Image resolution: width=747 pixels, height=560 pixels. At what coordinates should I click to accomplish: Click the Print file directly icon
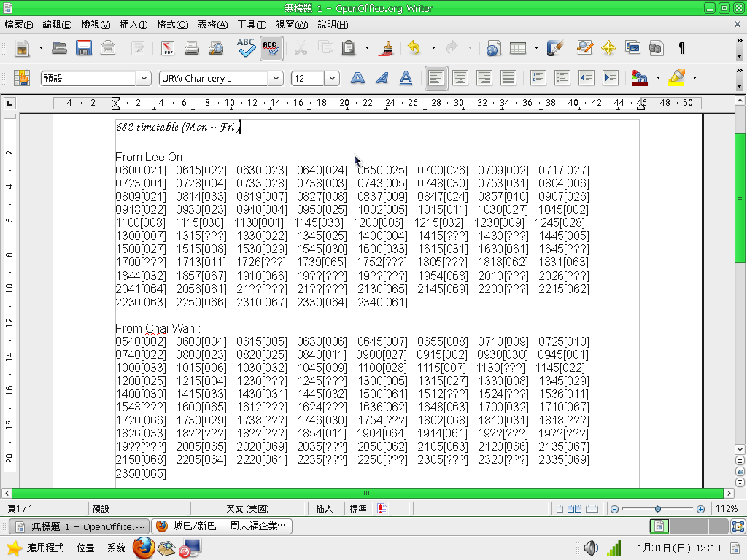[192, 49]
